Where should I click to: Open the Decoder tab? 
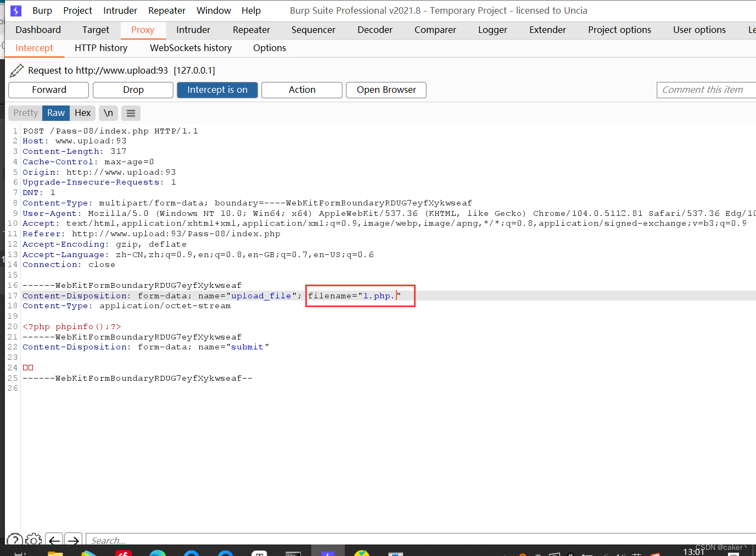point(375,30)
